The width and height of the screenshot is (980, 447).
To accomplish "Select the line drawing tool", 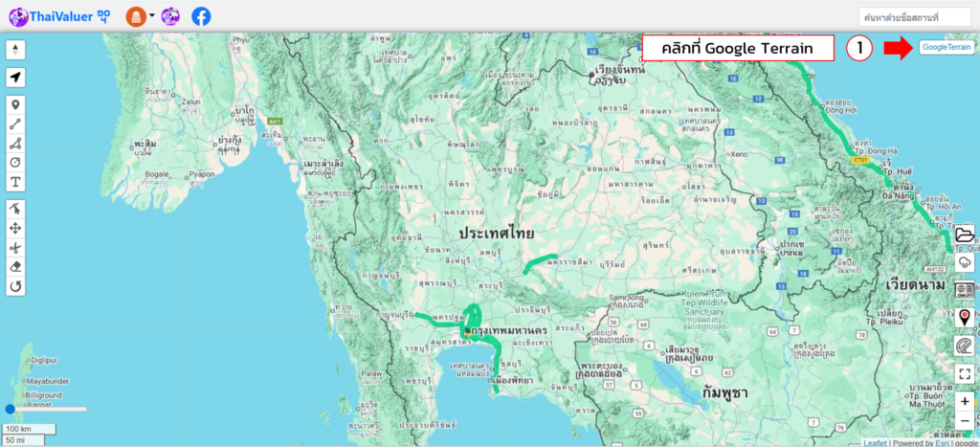I will pyautogui.click(x=16, y=123).
